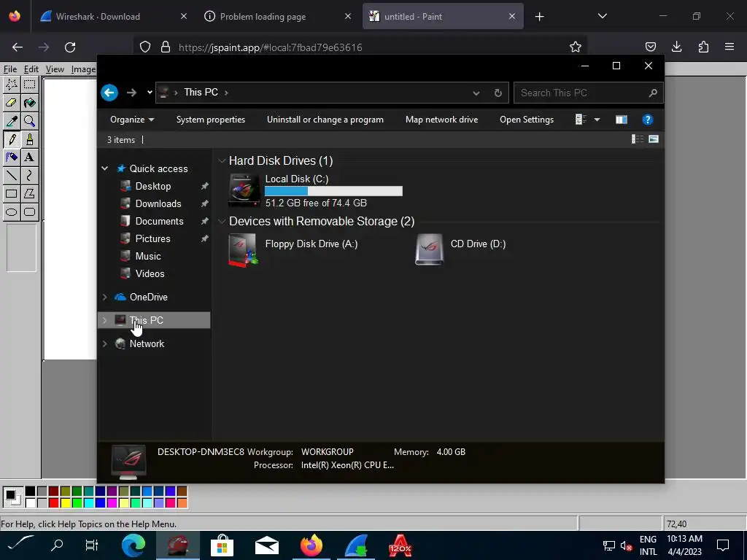This screenshot has height=560, width=747.
Task: Select the Polygon tool in Paint
Action: 29,194
